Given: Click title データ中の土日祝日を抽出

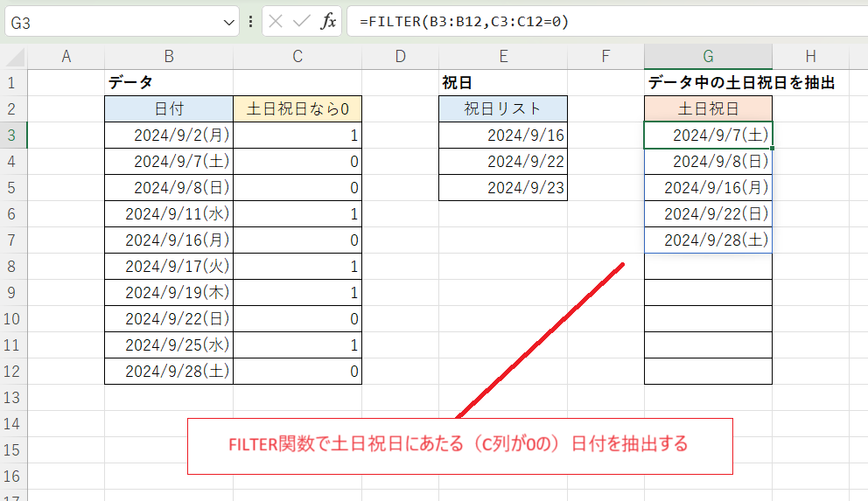Looking at the screenshot, I should pos(741,83).
